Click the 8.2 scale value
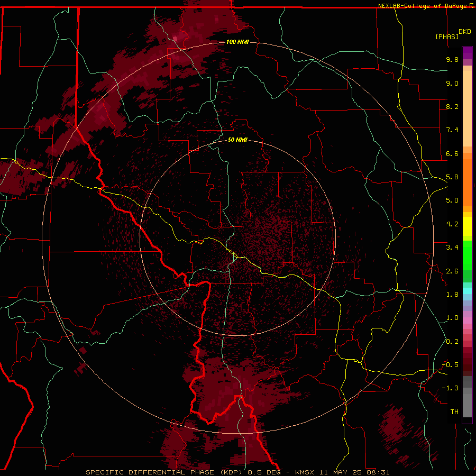This screenshot has width=476, height=476. tap(452, 106)
